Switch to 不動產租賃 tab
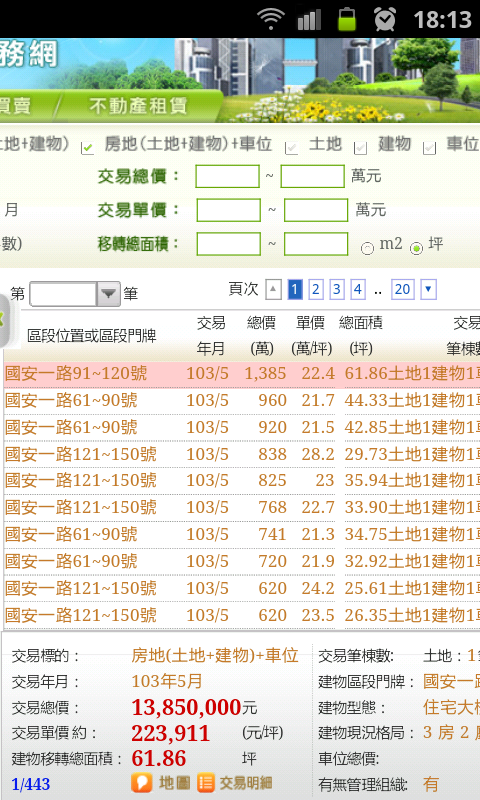Viewport: 480px width, 800px height. click(x=138, y=106)
